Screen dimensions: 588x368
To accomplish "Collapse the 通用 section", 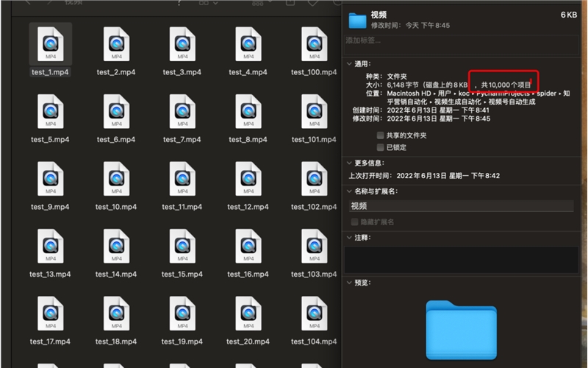I will click(x=348, y=64).
